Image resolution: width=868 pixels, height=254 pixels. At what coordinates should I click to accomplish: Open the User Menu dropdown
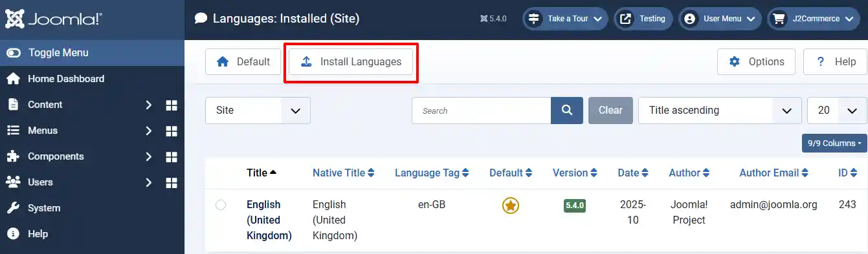[720, 19]
